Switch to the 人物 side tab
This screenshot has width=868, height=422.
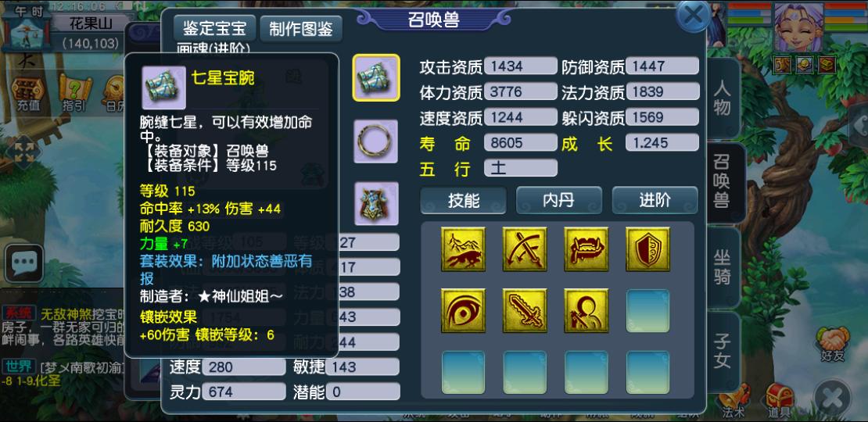click(x=723, y=98)
